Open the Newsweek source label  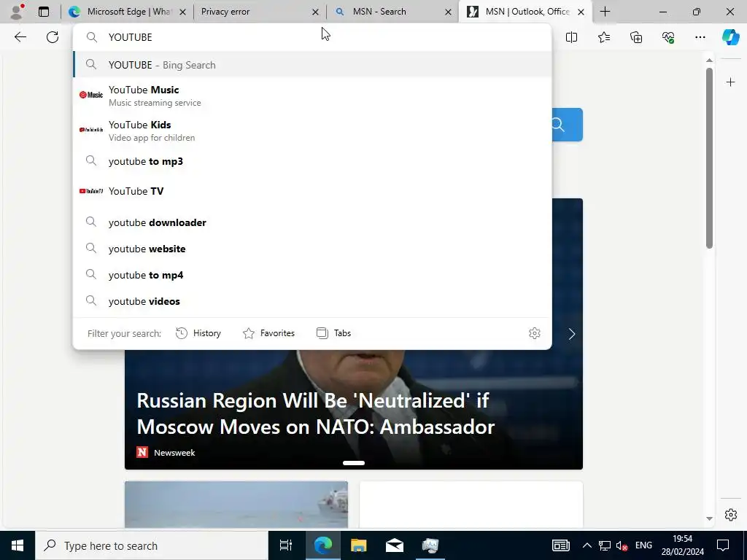coord(166,452)
